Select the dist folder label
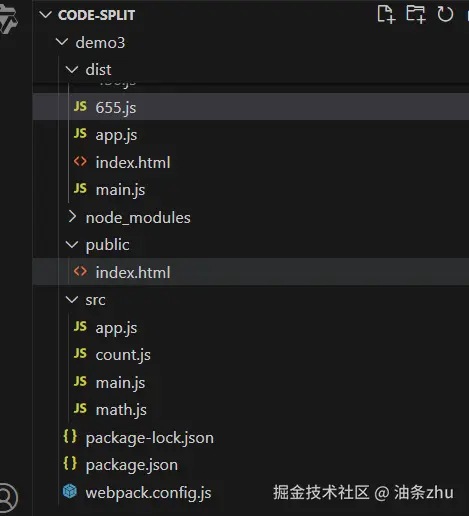The width and height of the screenshot is (469, 516). coord(98,70)
